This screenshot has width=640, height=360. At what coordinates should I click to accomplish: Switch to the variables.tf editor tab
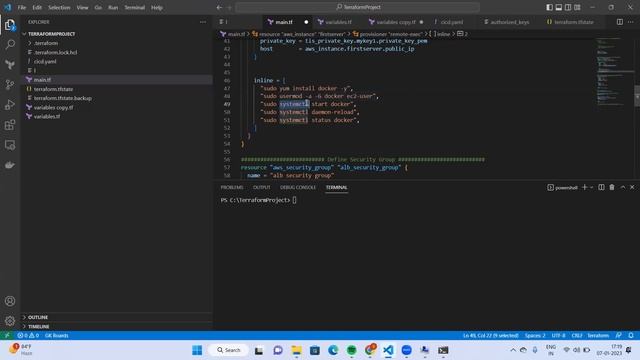338,22
